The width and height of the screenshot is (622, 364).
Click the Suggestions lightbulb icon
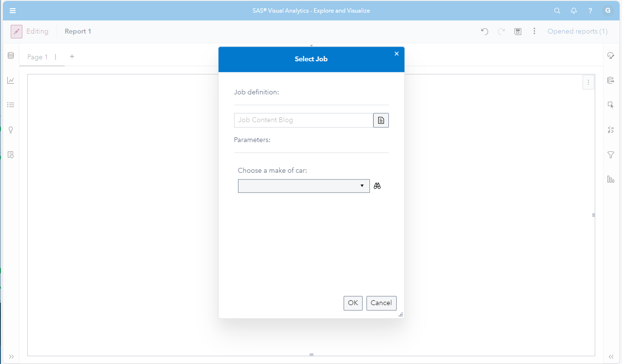11,130
